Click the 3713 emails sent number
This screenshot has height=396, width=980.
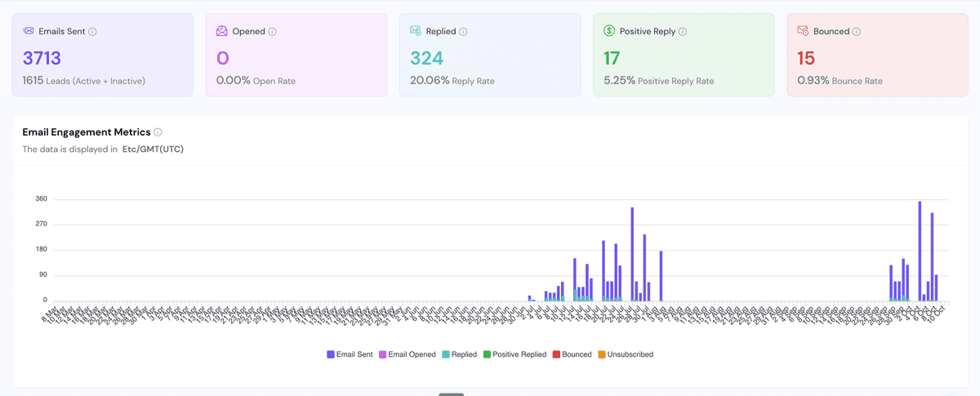tap(42, 58)
